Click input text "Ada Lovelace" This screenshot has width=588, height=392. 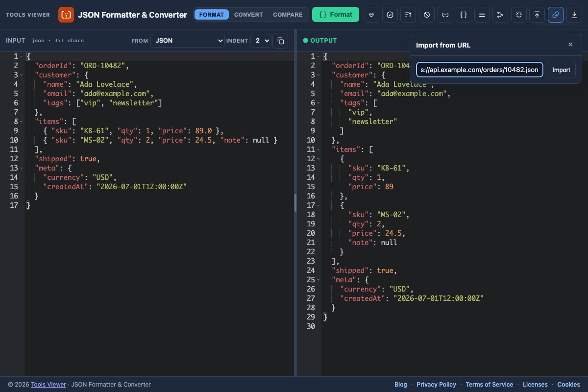point(104,84)
